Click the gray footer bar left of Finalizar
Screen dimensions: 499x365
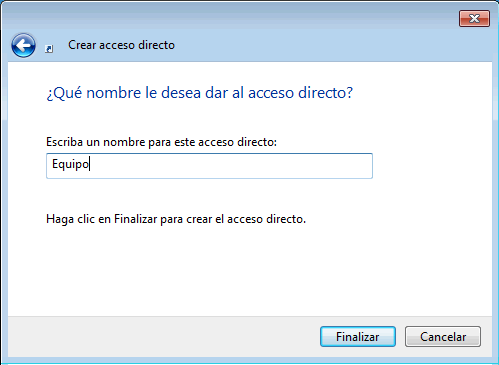pyautogui.click(x=163, y=337)
